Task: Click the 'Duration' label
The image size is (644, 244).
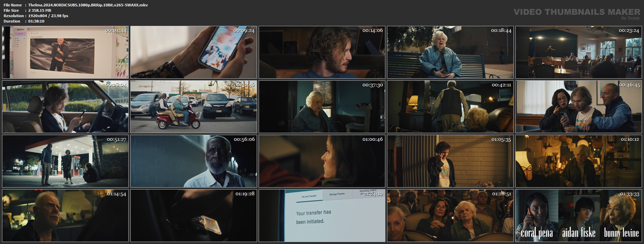Action: point(12,21)
